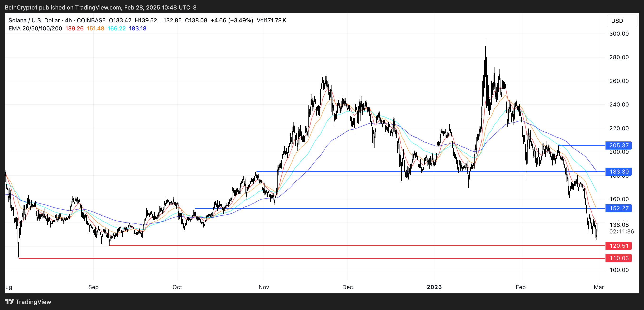This screenshot has width=644, height=310.
Task: Click the 300.00 price scale label
Action: pos(619,34)
